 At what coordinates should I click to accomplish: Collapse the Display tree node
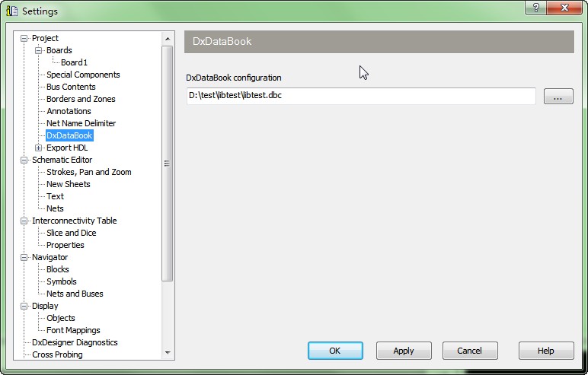(x=24, y=306)
